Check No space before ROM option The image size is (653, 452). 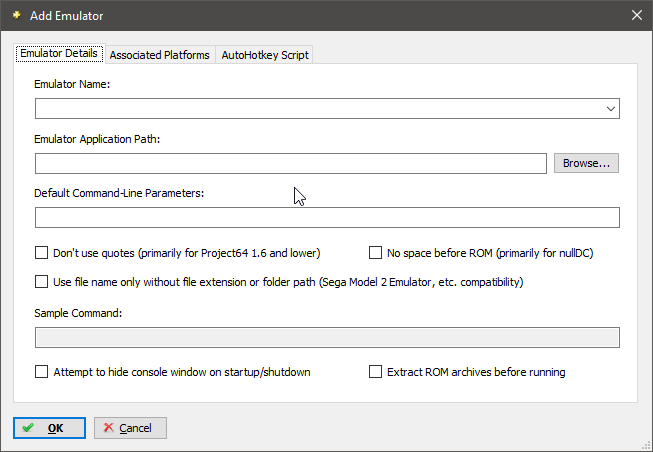(x=375, y=253)
